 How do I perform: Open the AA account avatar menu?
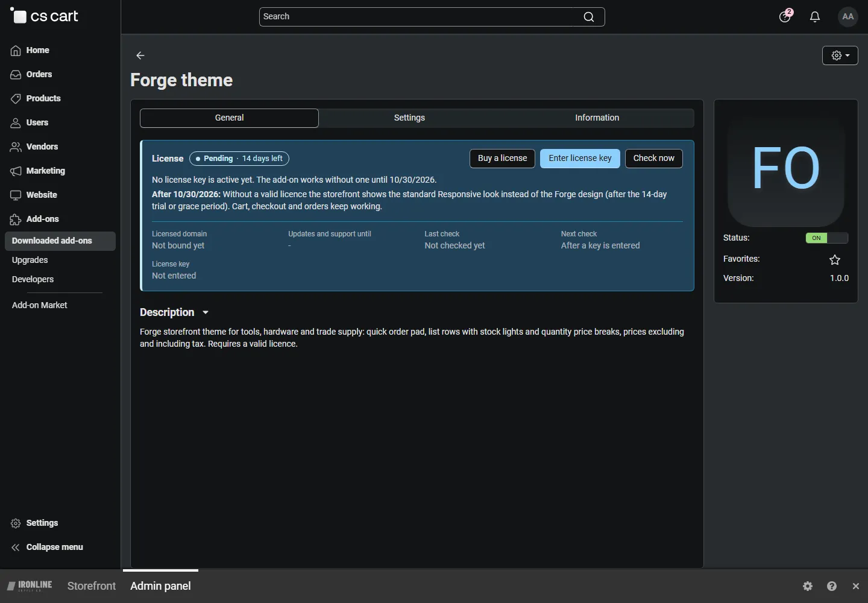pos(848,17)
